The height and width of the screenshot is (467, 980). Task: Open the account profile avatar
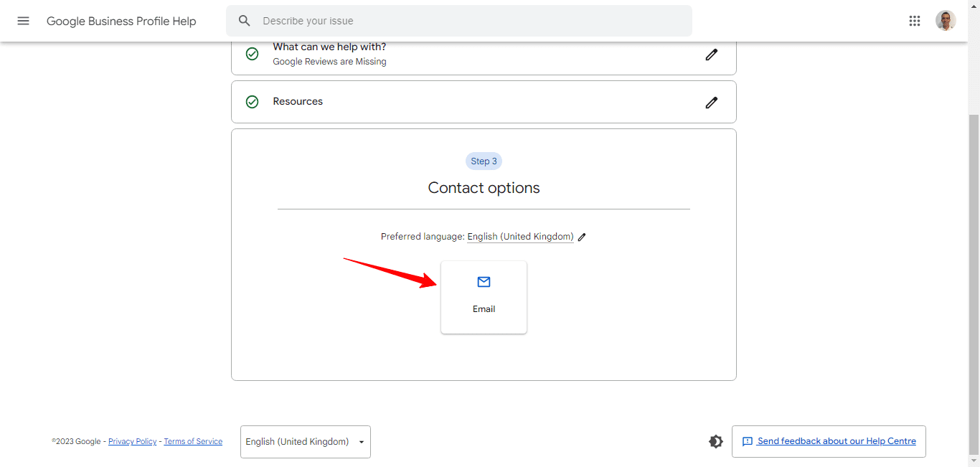coord(946,21)
